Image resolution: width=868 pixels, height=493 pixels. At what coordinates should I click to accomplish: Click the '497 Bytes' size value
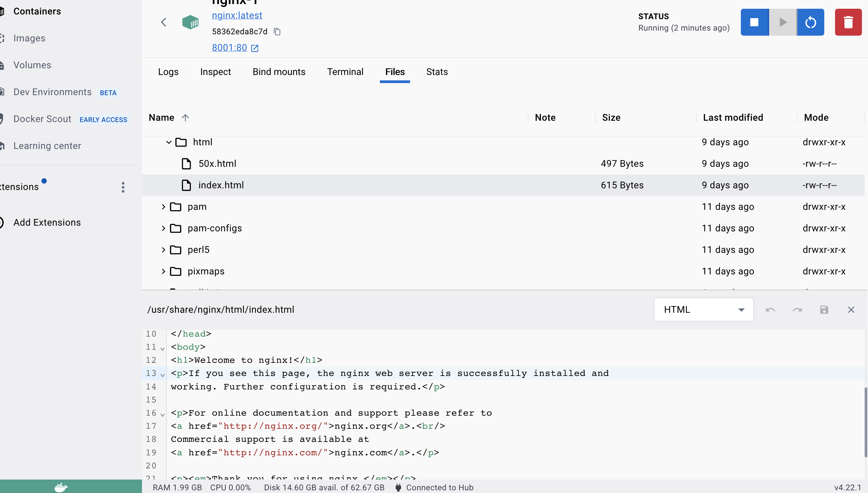coord(622,164)
